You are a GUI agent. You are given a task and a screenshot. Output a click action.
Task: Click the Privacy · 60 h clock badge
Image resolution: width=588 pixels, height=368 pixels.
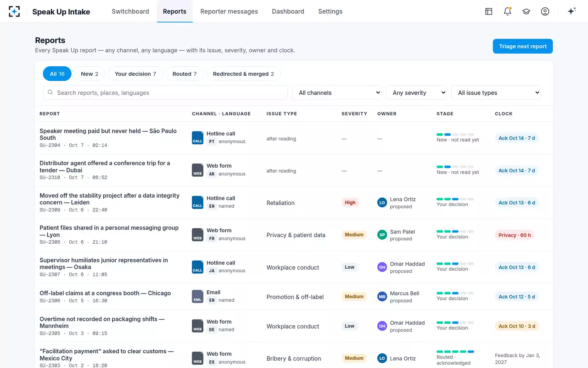coord(514,235)
